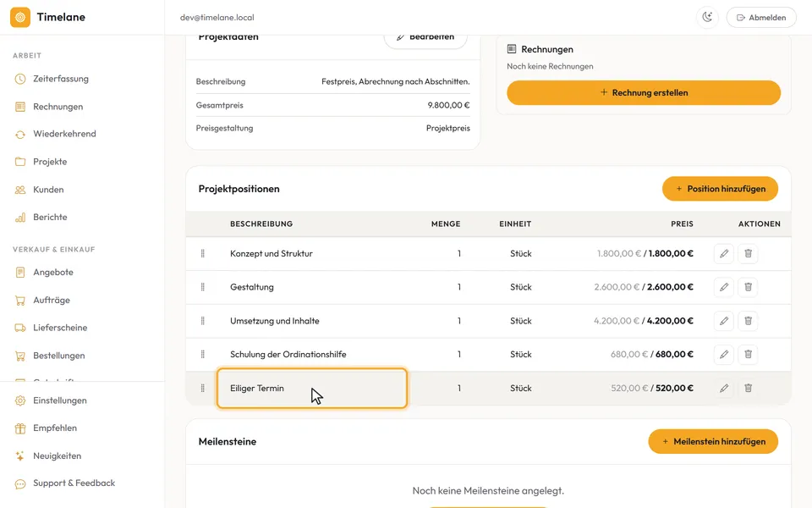Delete the Konzept und Struktur position
812x508 pixels.
pyautogui.click(x=748, y=253)
